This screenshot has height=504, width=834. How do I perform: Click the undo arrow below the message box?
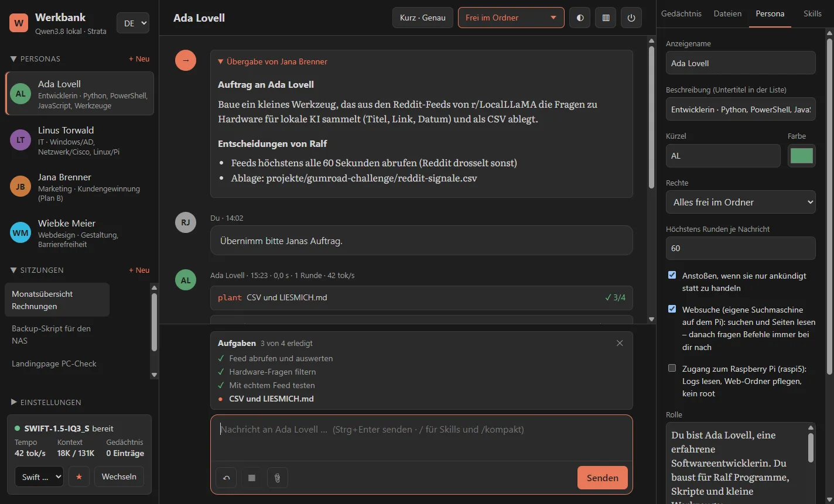pyautogui.click(x=226, y=478)
